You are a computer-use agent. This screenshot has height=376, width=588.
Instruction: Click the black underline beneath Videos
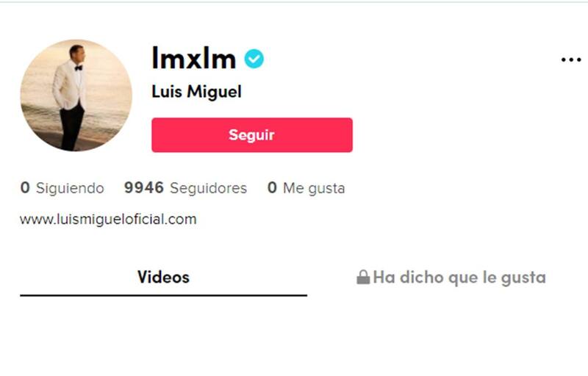click(x=163, y=295)
